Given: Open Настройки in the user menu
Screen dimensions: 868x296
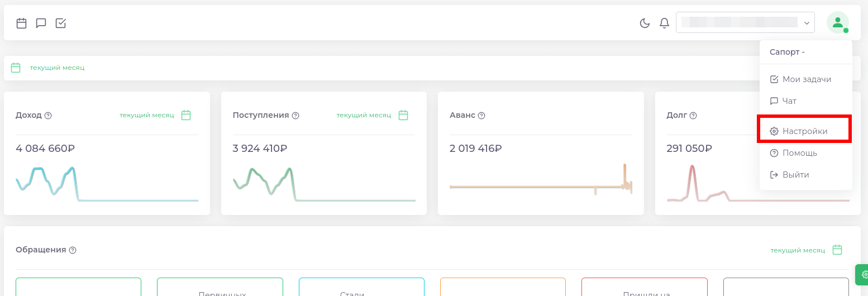Looking at the screenshot, I should point(804,131).
